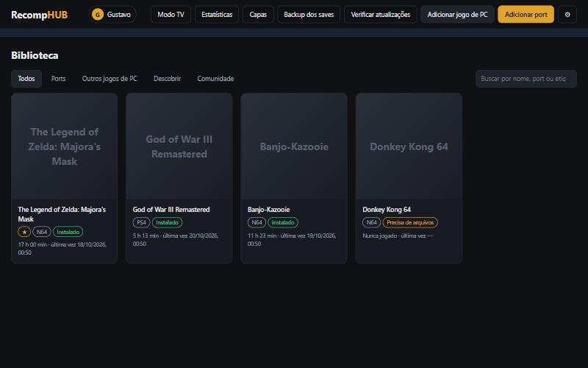Image resolution: width=588 pixels, height=368 pixels.
Task: Click the Donkey Kong 64 title text
Action: point(387,210)
